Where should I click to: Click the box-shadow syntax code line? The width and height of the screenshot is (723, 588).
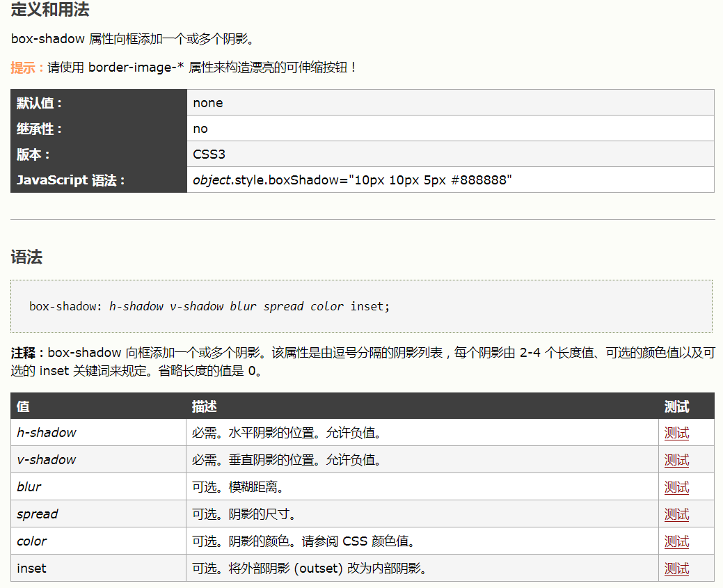[x=209, y=306]
